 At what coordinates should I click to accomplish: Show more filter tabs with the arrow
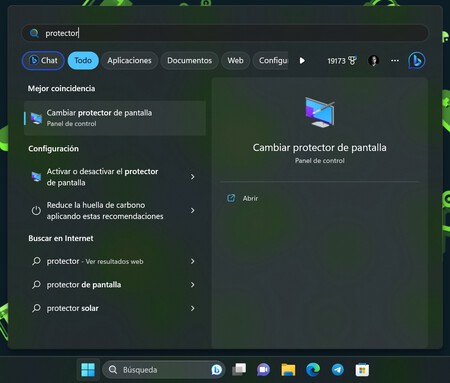coord(302,61)
